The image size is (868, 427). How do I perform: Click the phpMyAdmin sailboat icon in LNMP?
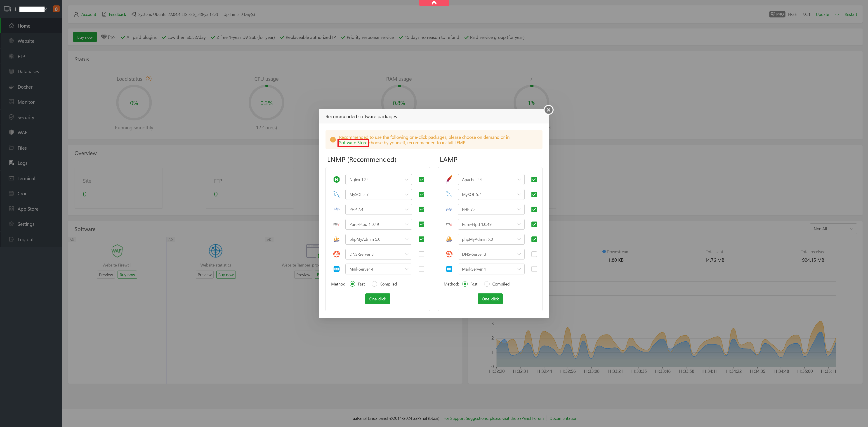336,239
